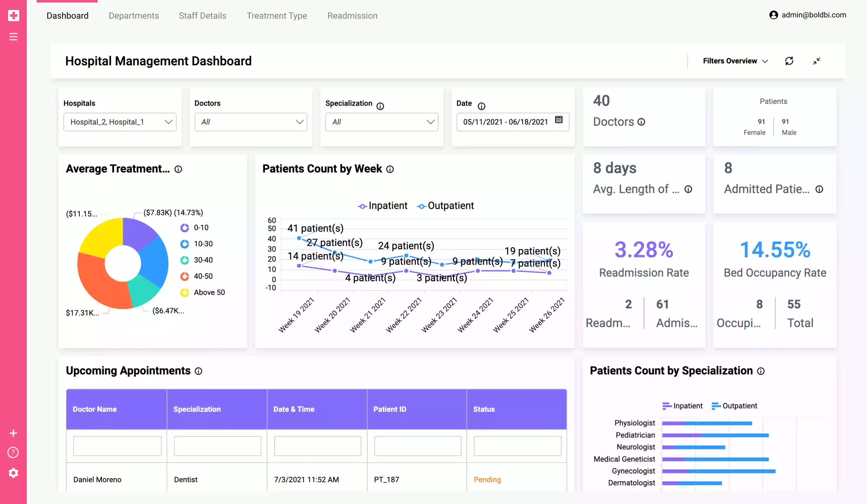Open sidebar settings via gear icon
Screen dimensions: 867x504
pyautogui.click(x=13, y=473)
